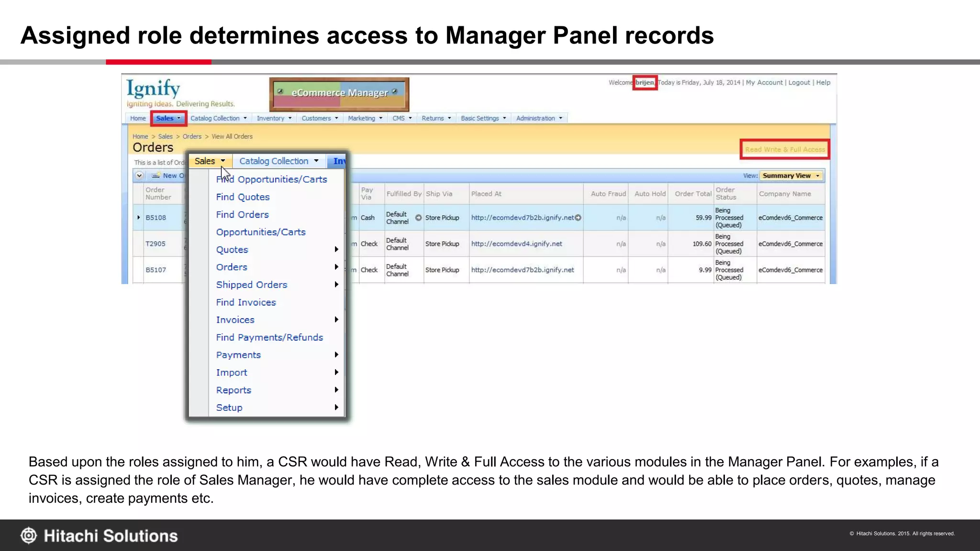Image resolution: width=980 pixels, height=551 pixels.
Task: Expand the Inventory menu
Action: pos(274,118)
